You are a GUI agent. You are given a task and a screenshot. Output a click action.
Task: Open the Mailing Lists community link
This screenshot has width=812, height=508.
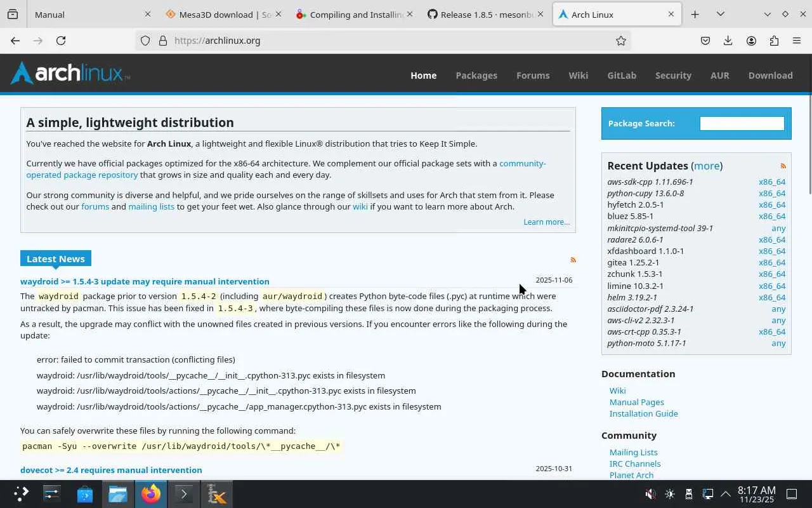pyautogui.click(x=634, y=452)
